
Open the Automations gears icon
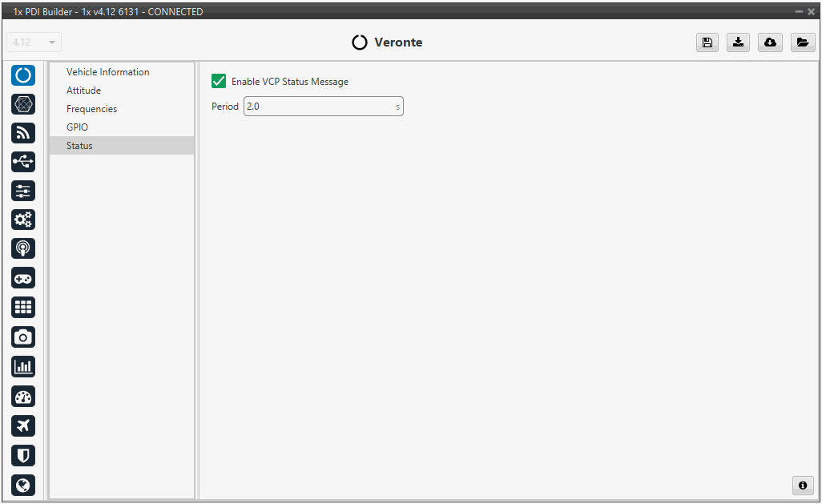pos(23,220)
